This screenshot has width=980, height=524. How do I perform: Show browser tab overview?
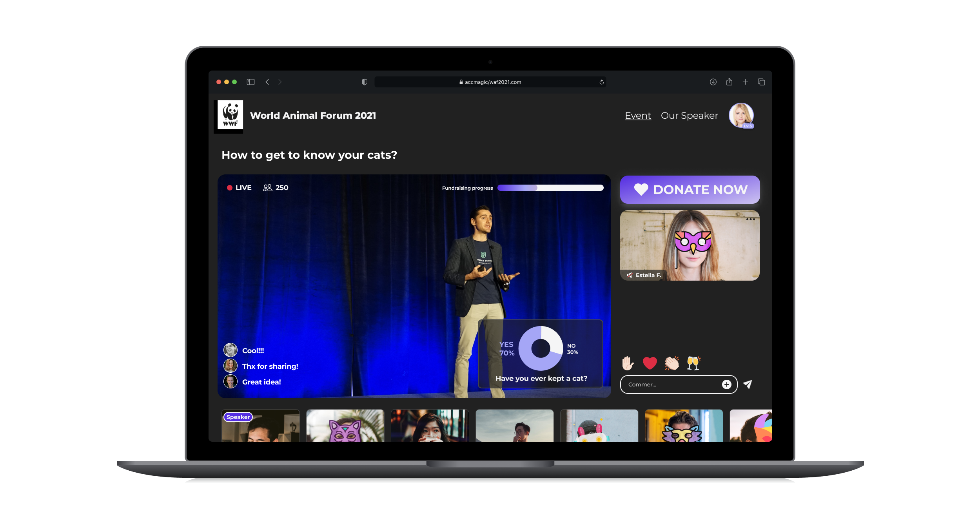click(x=761, y=82)
